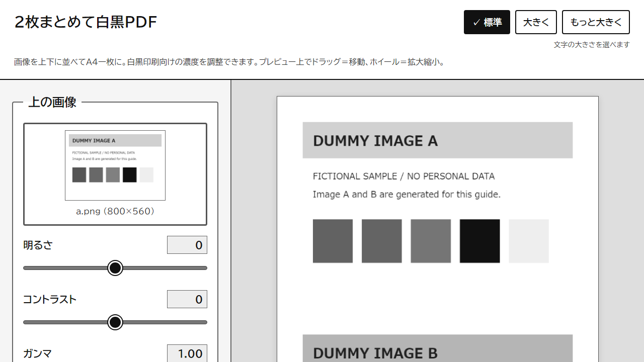Choose the もっと大きく text size
Image resolution: width=644 pixels, height=362 pixels.
596,22
